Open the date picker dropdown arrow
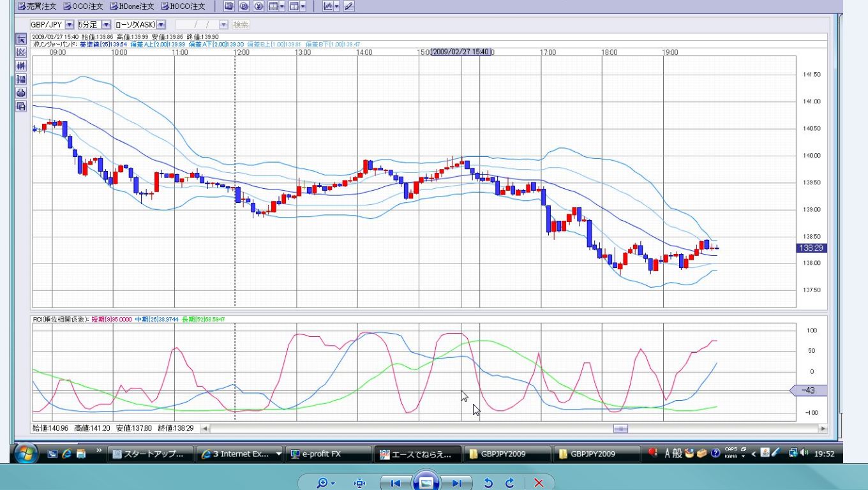This screenshot has height=490, width=868. 223,24
